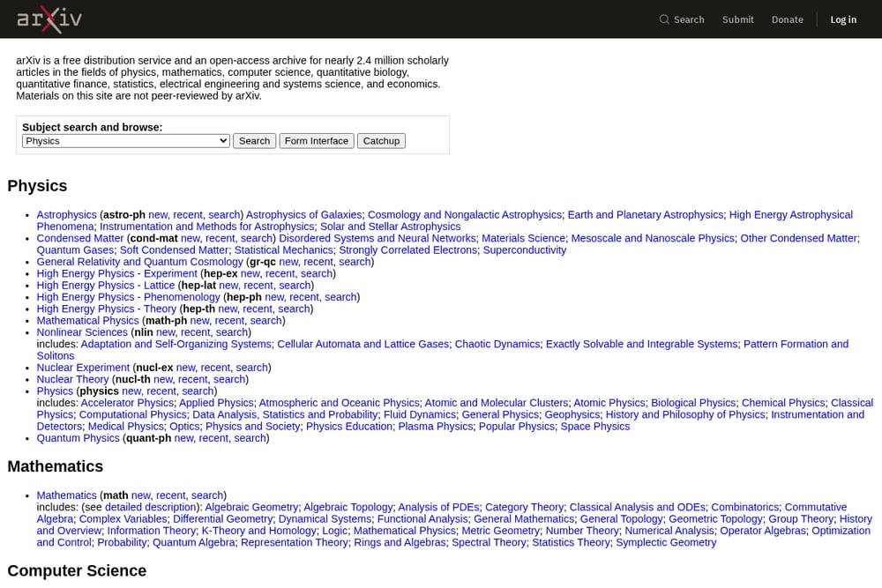
Task: Open the Condensed Matter archive link
Action: [x=80, y=238]
